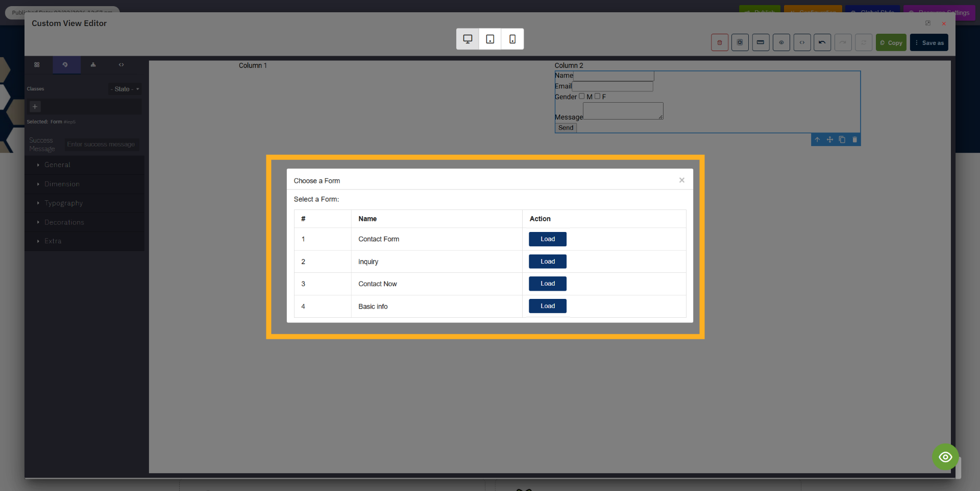Switch to the Layer Manager sidebar icon
Screen dimensions: 980x491
pyautogui.click(x=94, y=65)
